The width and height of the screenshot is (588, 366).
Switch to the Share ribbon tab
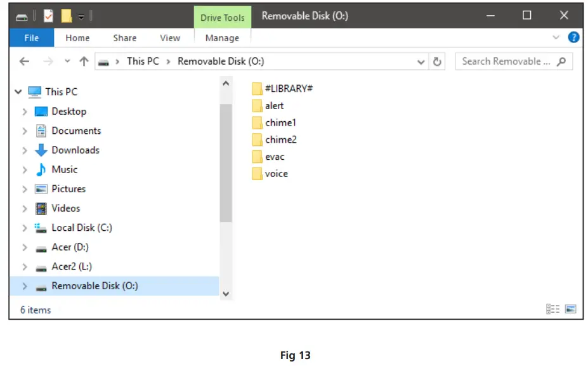tap(125, 38)
